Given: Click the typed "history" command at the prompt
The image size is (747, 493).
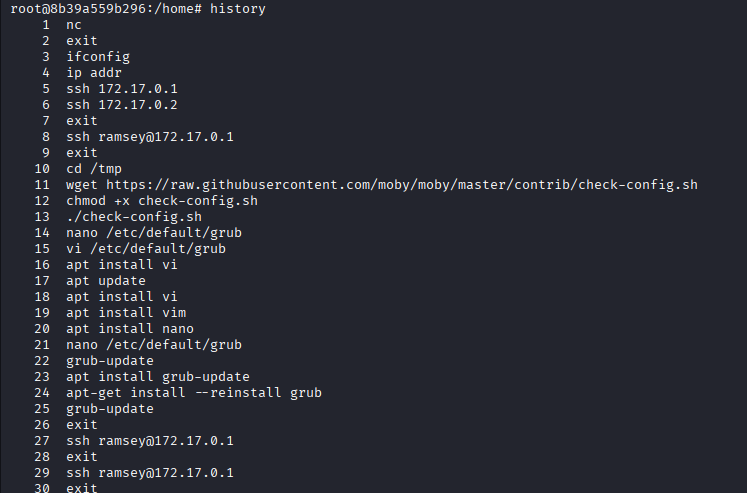Looking at the screenshot, I should click(238, 8).
